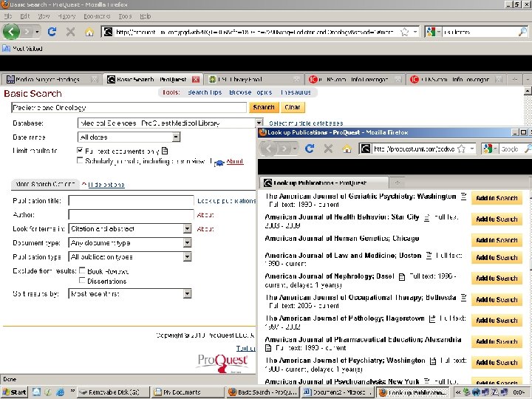532x399 pixels.
Task: Exclude Dissertations from results checkbox
Action: (x=82, y=280)
